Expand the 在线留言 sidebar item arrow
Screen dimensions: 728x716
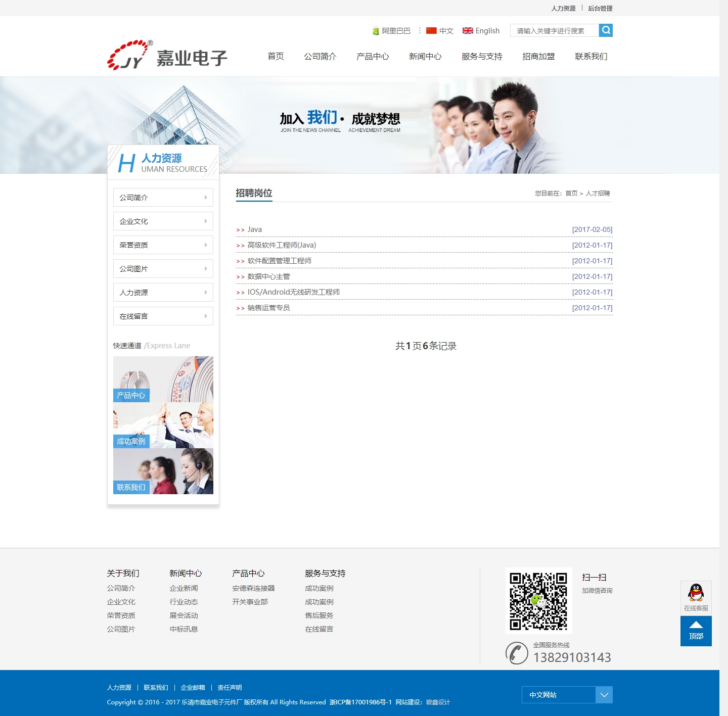[x=206, y=316]
